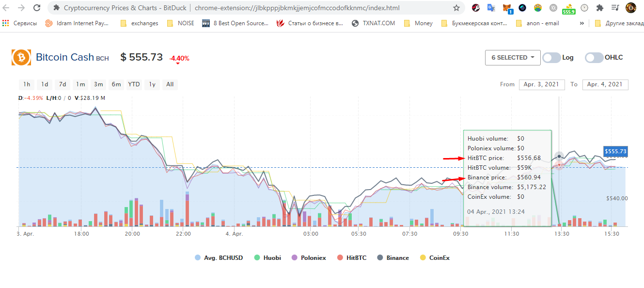Image resolution: width=644 pixels, height=288 pixels.
Task: Toggle the HitBTC red legend swatch
Action: 340,258
